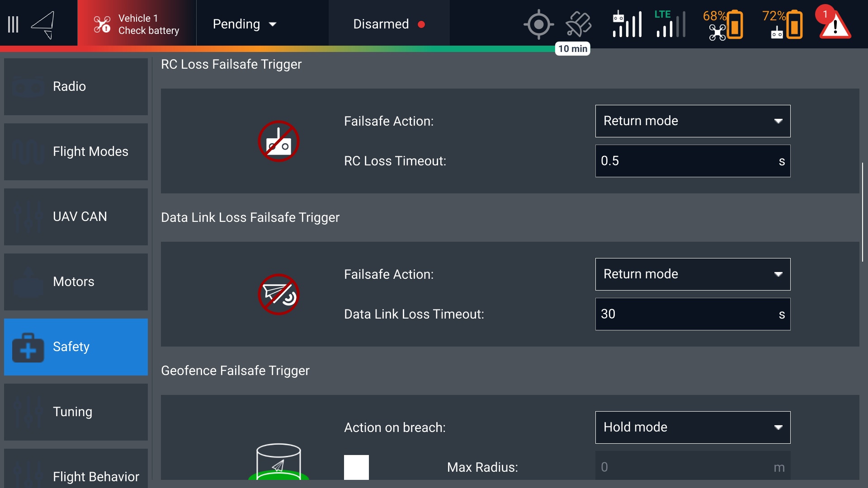Image resolution: width=868 pixels, height=488 pixels.
Task: Open the remote controller 72% battery indicator
Action: [783, 24]
